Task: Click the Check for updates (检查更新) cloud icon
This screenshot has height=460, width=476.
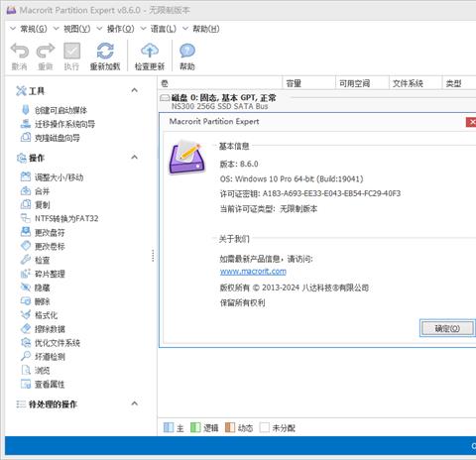Action: 150,51
